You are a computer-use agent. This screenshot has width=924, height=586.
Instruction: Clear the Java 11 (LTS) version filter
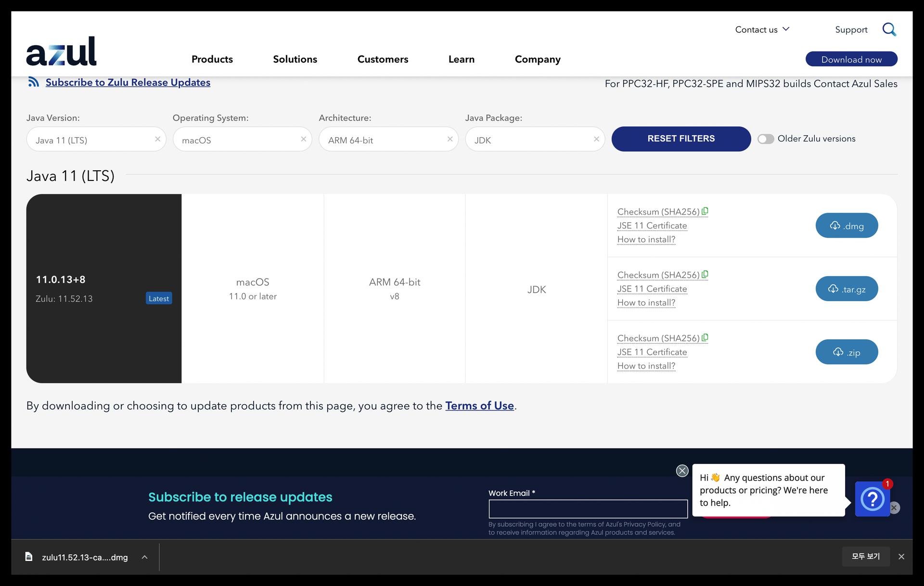[157, 139]
